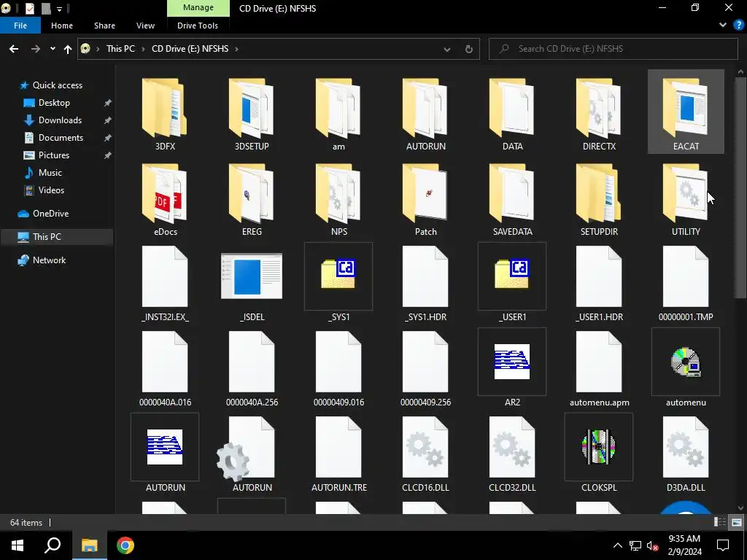747x560 pixels.
Task: Select the 00000409.256 file
Action: pyautogui.click(x=425, y=368)
